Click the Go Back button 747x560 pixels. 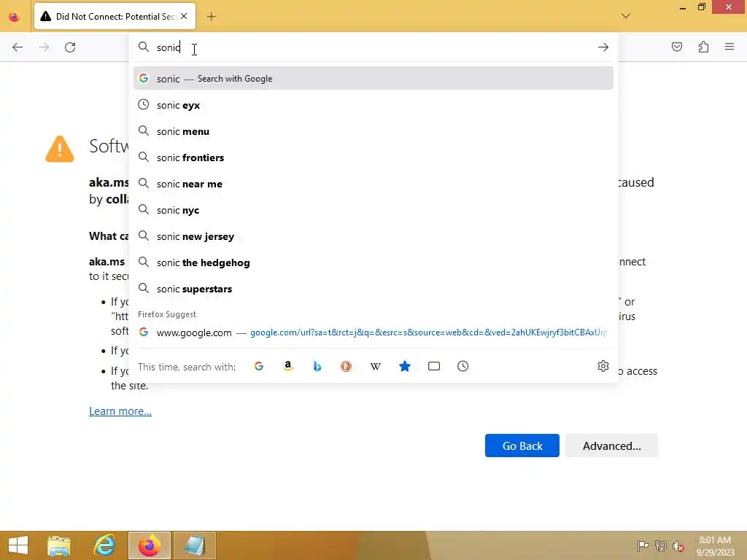click(522, 446)
